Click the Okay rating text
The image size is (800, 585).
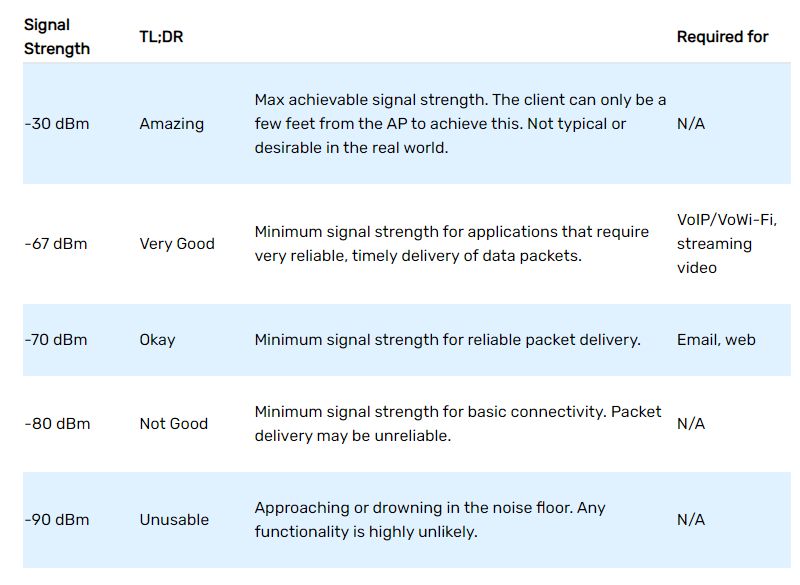(157, 340)
